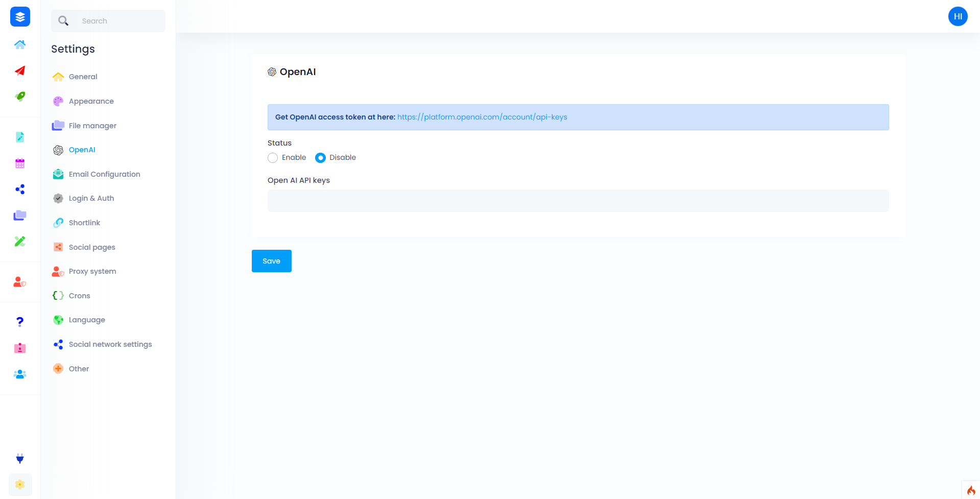Viewport: 980px width, 499px height.
Task: Click the flame icon in bottom corner
Action: click(971, 491)
